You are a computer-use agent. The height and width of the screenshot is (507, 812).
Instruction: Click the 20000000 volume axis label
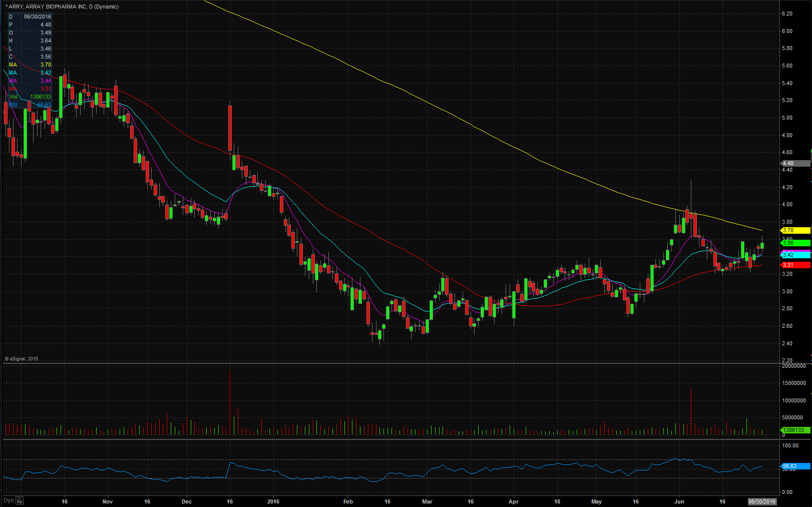pyautogui.click(x=794, y=366)
